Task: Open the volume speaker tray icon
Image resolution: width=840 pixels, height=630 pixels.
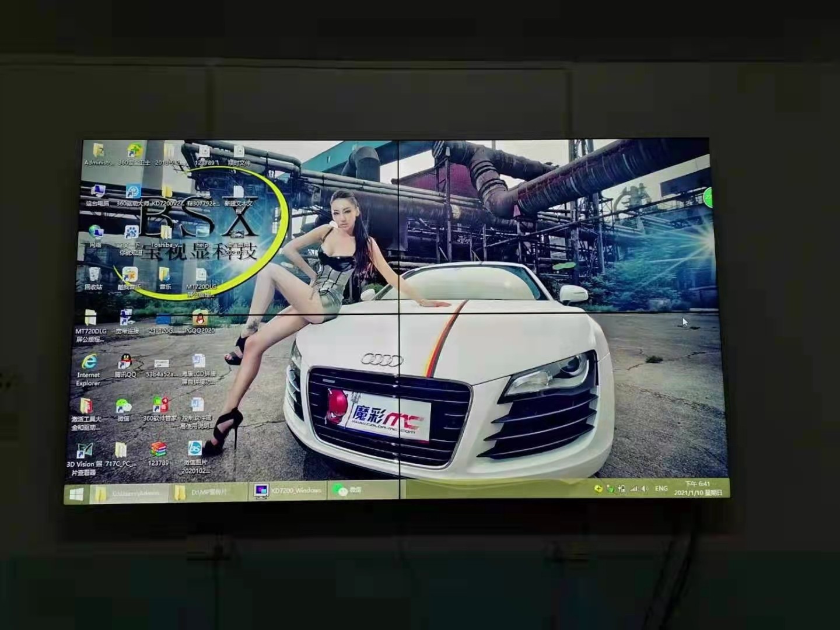Action: pos(644,489)
